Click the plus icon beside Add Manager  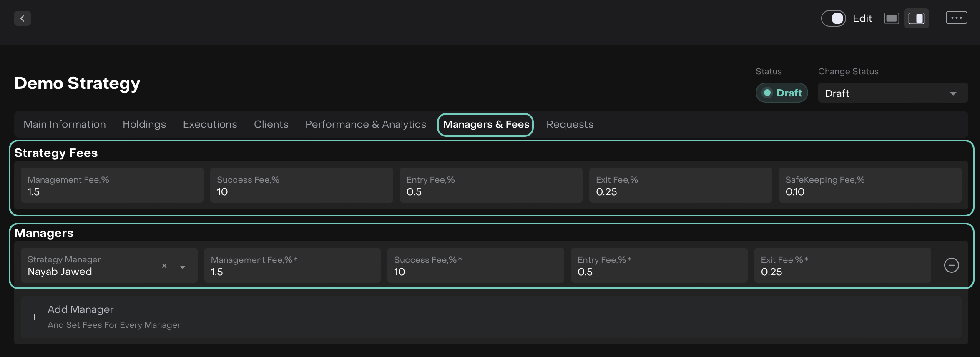[34, 317]
